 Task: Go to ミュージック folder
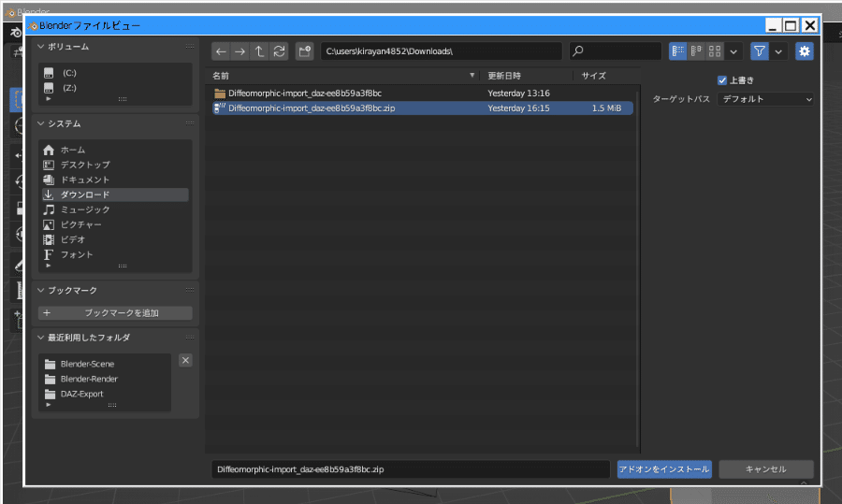tap(115, 209)
